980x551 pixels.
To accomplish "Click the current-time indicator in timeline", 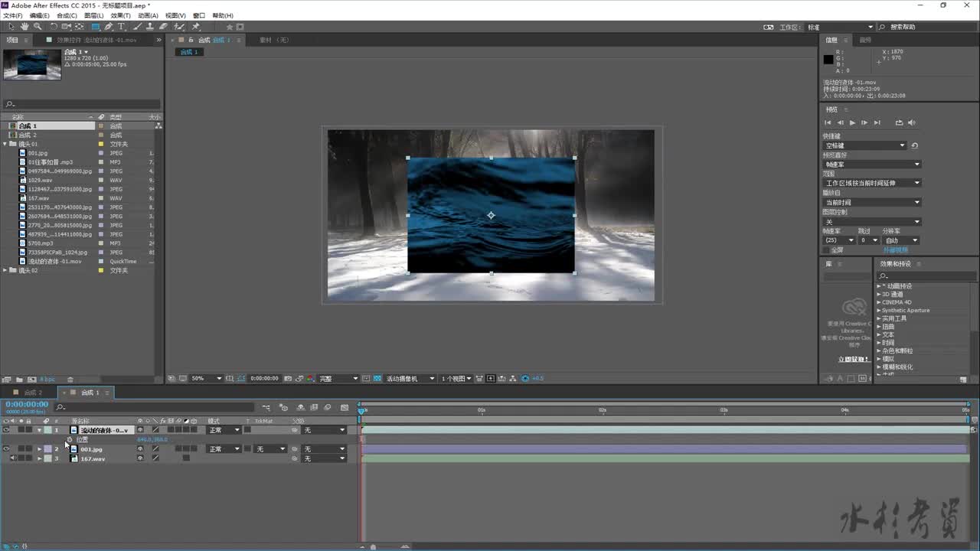I will pos(361,411).
